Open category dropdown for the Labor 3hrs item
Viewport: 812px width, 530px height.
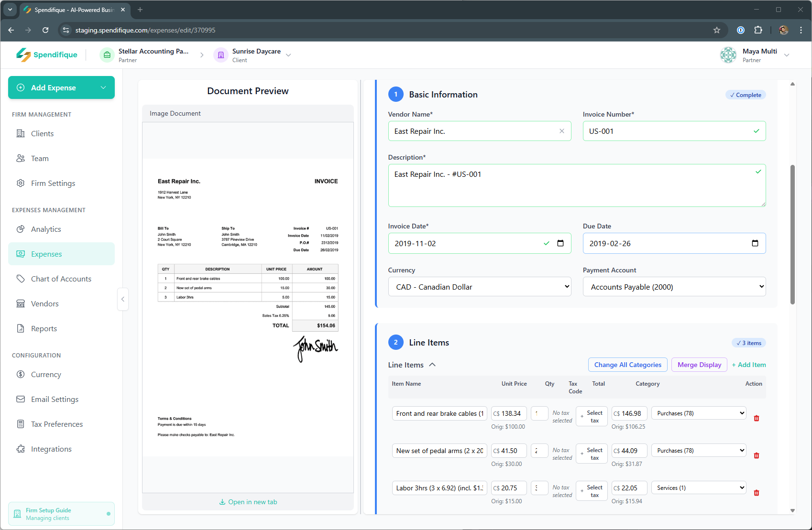click(x=698, y=488)
